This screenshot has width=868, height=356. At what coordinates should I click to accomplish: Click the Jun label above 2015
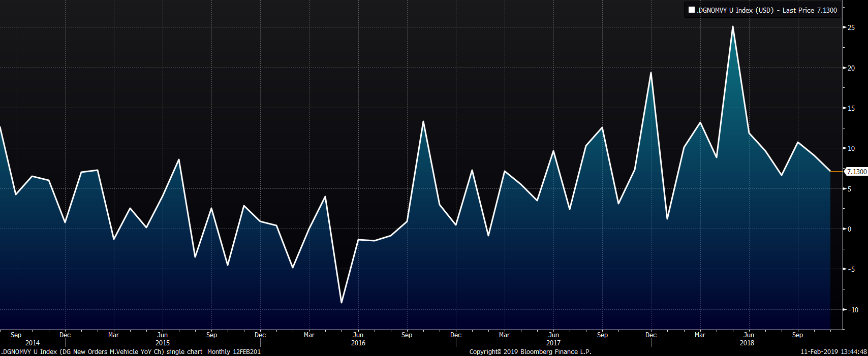tap(163, 335)
